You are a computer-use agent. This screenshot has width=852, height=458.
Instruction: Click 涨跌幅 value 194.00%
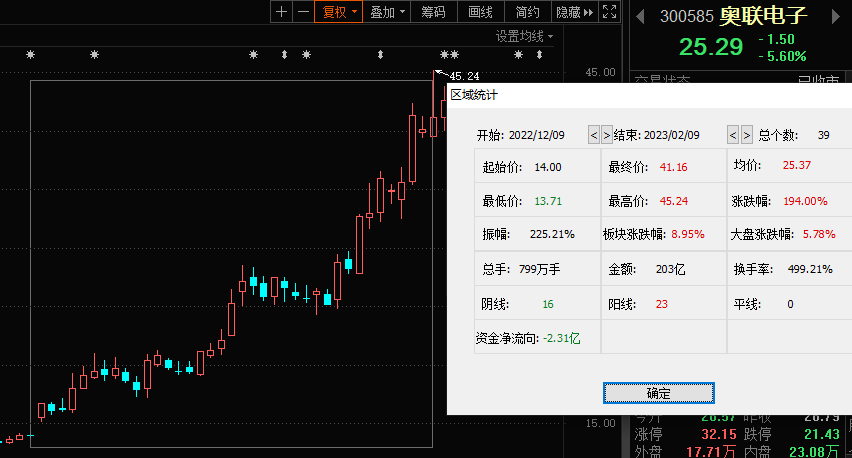click(x=805, y=201)
